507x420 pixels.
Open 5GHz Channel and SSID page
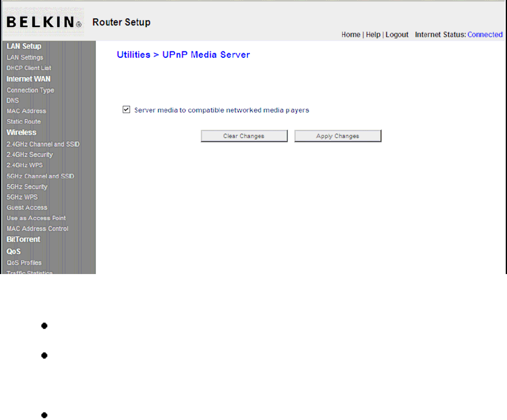(x=41, y=176)
